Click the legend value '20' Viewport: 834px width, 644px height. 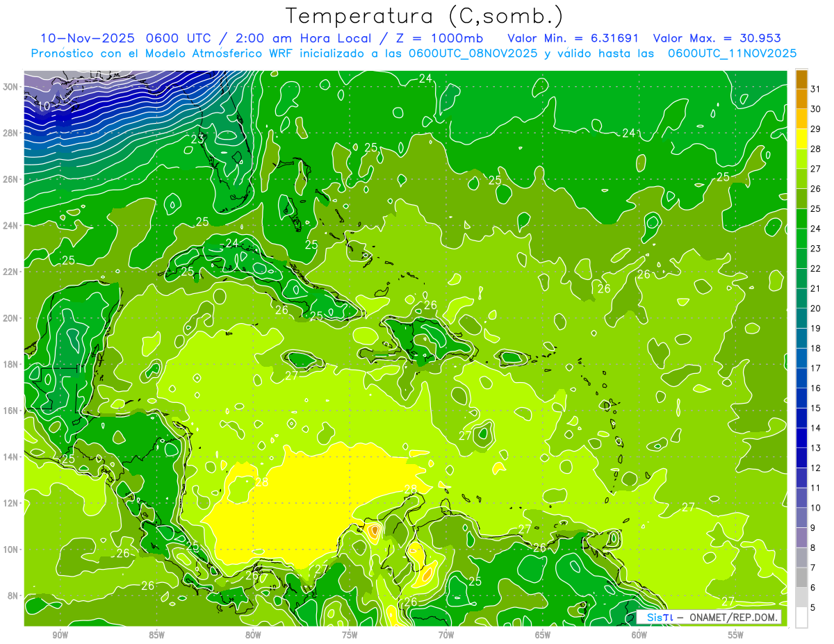[x=815, y=308]
